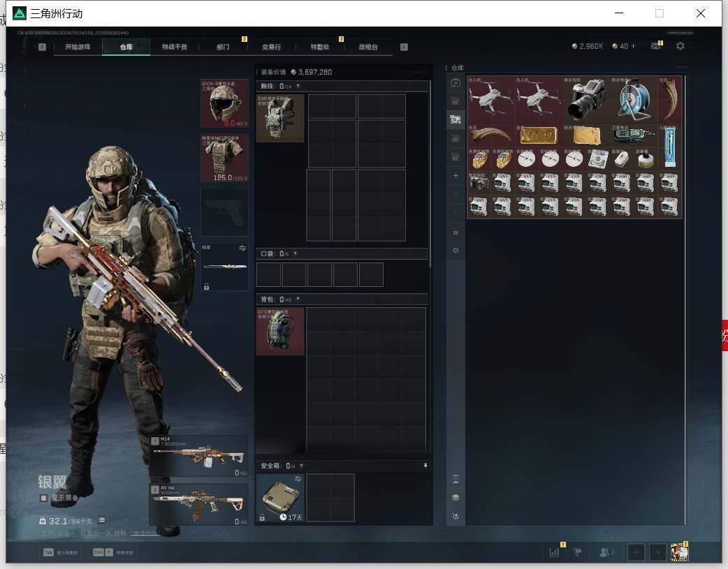Click the lock icon in stash sidebar
Screen dimensions: 728x569
[456, 232]
